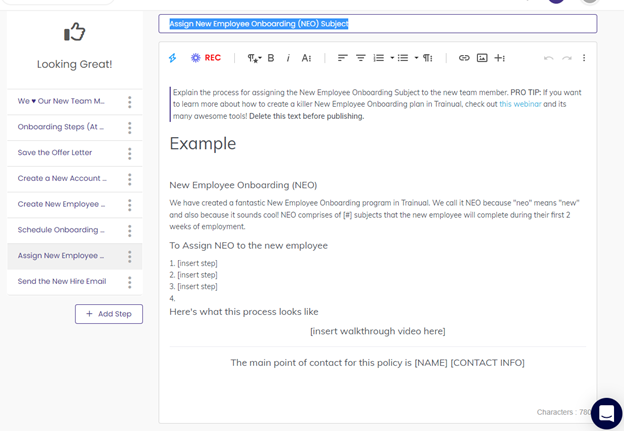
Task: Expand bullet list style dropdown arrow
Action: pyautogui.click(x=416, y=58)
